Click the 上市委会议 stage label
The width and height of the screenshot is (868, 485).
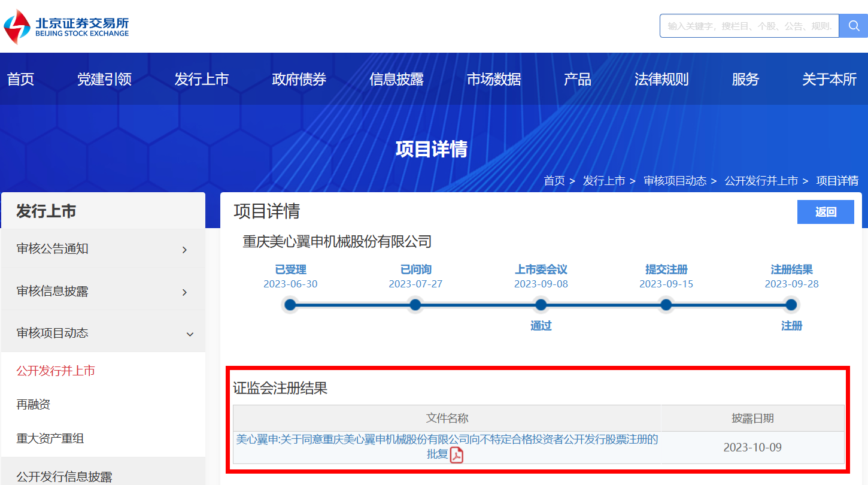point(541,270)
